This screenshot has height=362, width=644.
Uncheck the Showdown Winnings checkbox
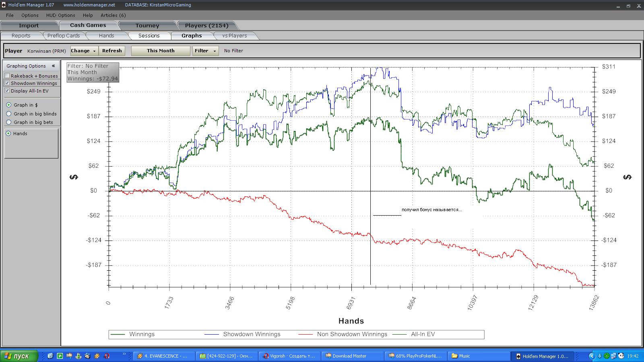click(7, 83)
